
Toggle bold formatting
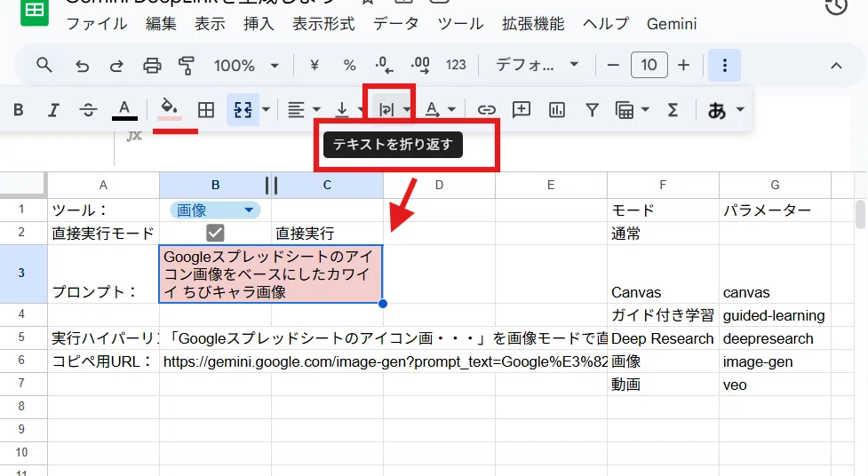19,110
